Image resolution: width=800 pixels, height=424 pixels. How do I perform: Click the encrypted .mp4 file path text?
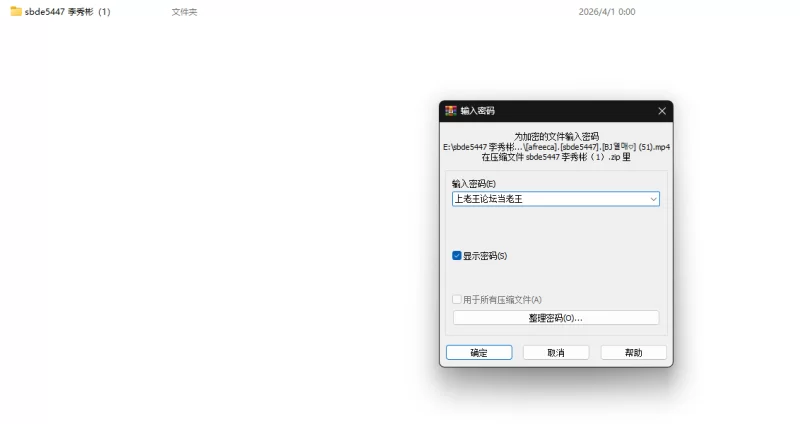coord(556,147)
